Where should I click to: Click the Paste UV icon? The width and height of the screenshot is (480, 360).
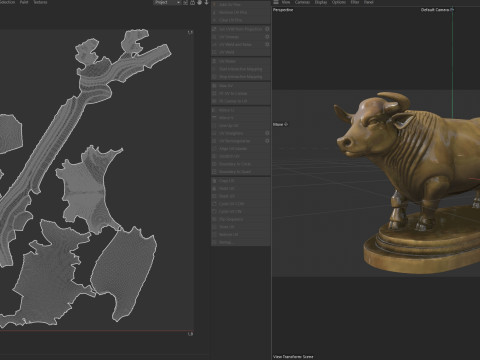[x=215, y=188]
